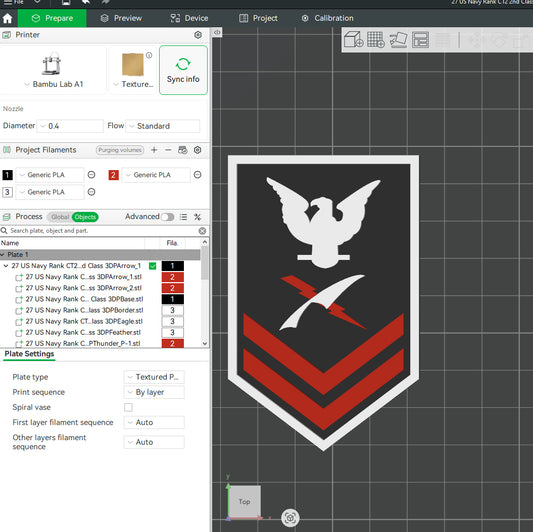Open the Nozzle Diameter 0.4 dropdown
Image resolution: width=533 pixels, height=532 pixels.
pos(70,126)
